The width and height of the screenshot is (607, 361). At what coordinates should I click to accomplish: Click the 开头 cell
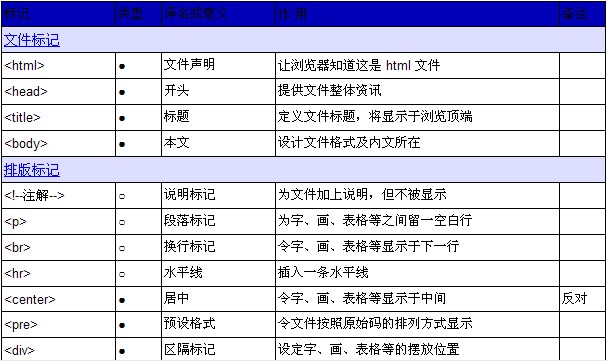pyautogui.click(x=218, y=91)
